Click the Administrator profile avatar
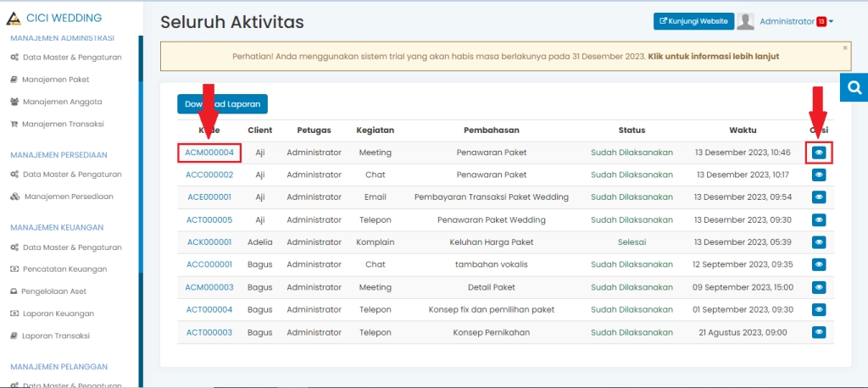The width and height of the screenshot is (868, 388). 746,22
